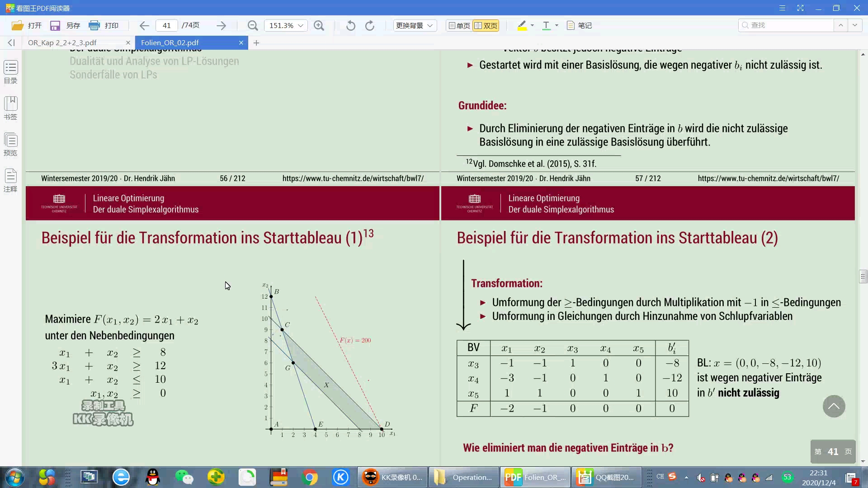Screen dimensions: 868x488
Task: Click the Open file folder icon
Action: (18, 26)
